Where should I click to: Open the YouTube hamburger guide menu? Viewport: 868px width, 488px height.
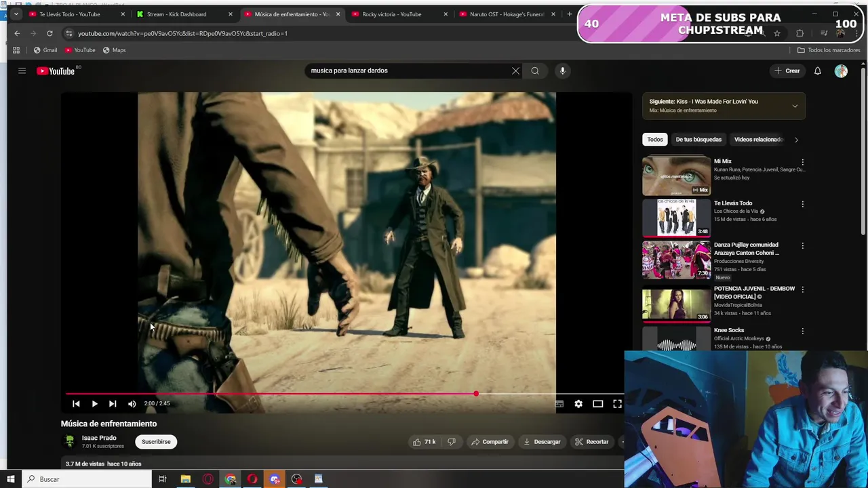click(x=22, y=70)
